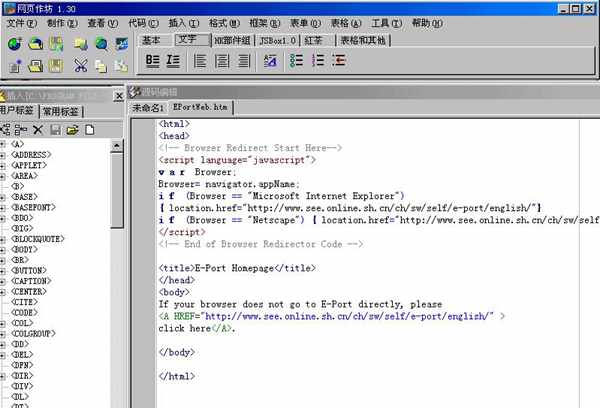The width and height of the screenshot is (600, 408).
Task: Select the <DIV> tag in the list
Action: coord(22,387)
